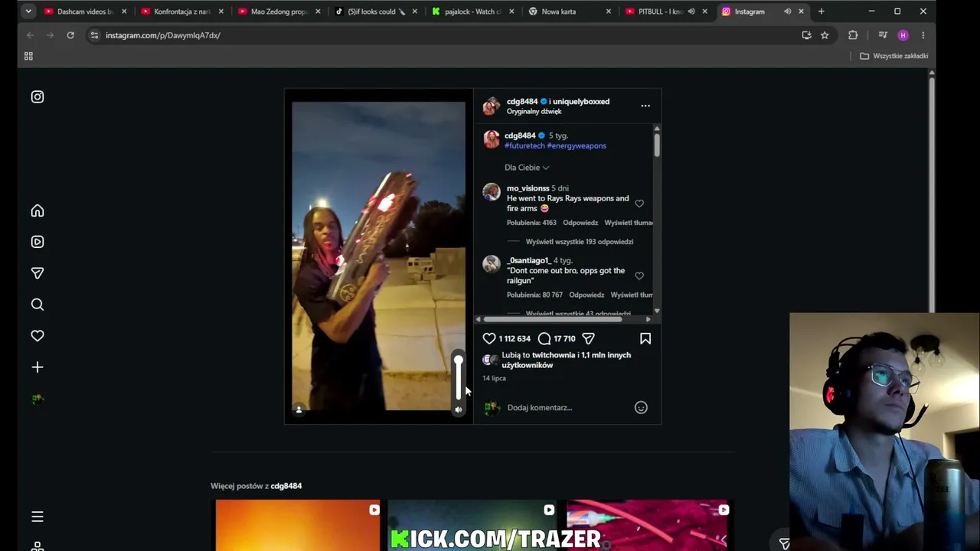Share the post with the share icon
The width and height of the screenshot is (980, 551).
click(588, 338)
